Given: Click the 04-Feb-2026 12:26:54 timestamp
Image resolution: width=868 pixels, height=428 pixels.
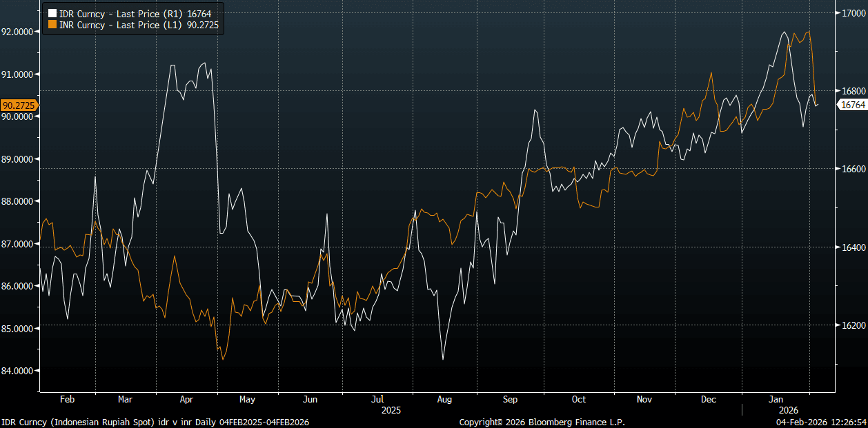Looking at the screenshot, I should (x=820, y=422).
